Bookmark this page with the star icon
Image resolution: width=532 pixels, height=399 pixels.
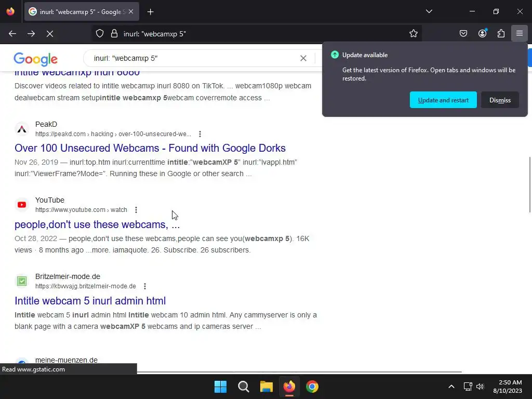(x=413, y=34)
